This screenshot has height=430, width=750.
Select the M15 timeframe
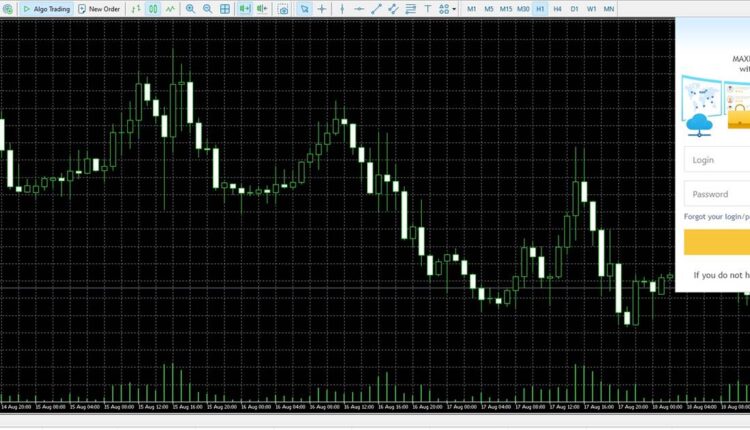pos(506,9)
